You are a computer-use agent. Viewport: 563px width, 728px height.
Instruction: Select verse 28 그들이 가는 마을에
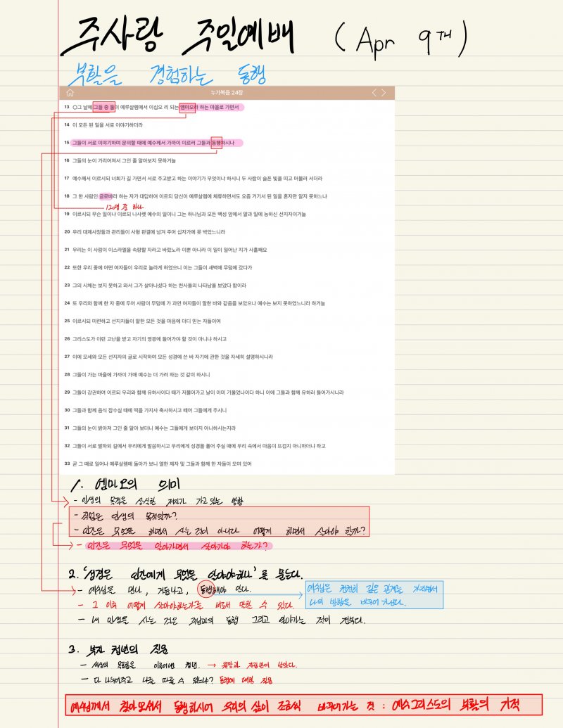137,374
